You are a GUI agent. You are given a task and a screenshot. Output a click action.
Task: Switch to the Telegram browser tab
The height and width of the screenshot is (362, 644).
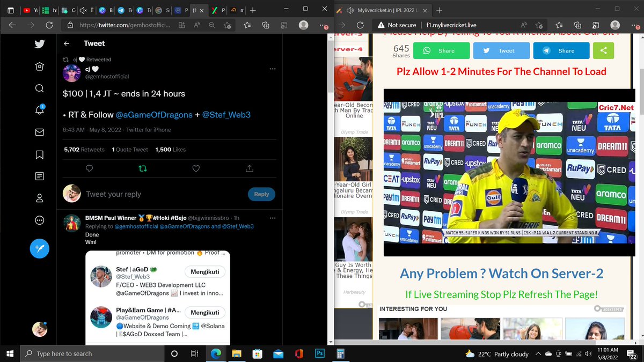pos(125,10)
